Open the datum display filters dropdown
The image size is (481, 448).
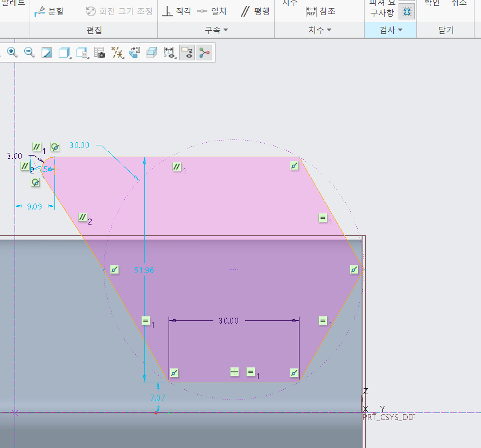pos(117,52)
